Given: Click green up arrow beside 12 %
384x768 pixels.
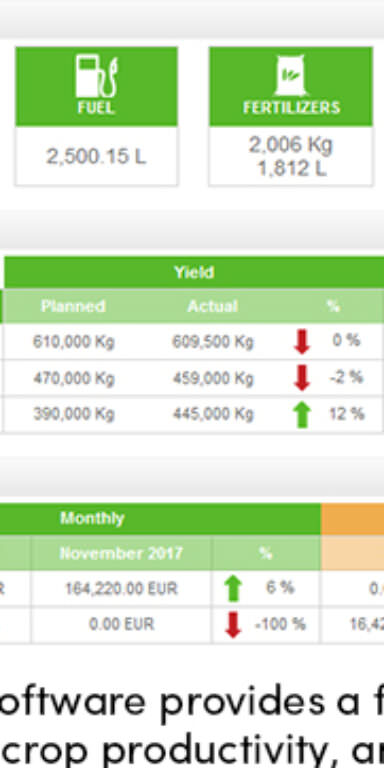Looking at the screenshot, I should tap(302, 414).
